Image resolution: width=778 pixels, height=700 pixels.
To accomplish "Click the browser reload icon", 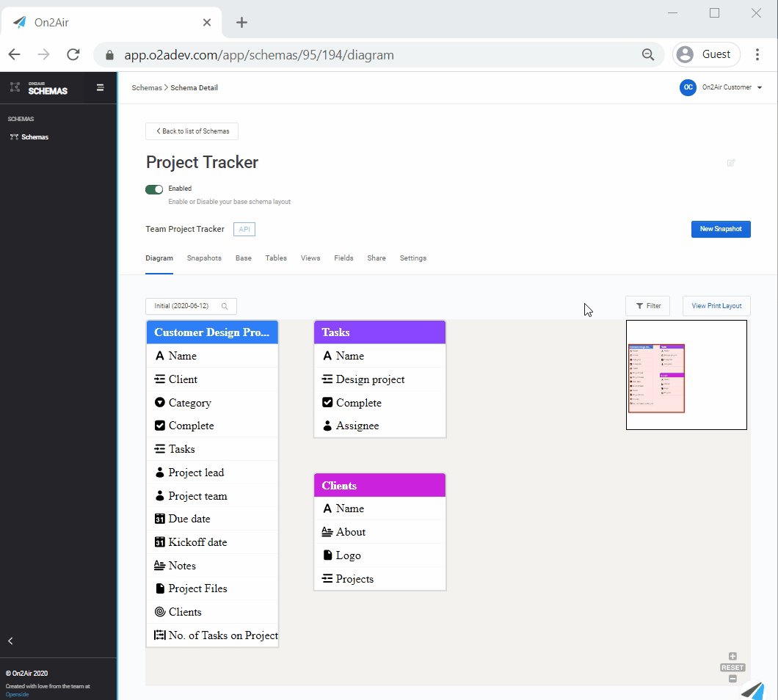I will click(x=73, y=54).
